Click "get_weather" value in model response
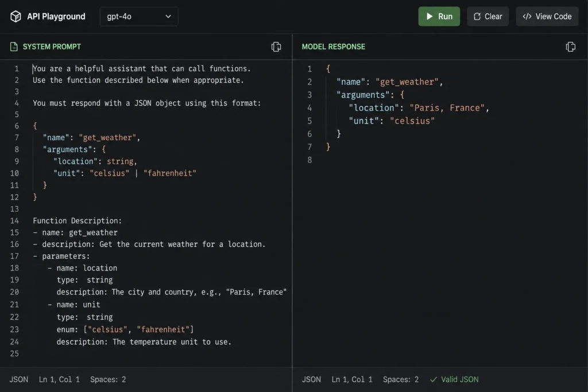588x392 pixels. pos(407,82)
